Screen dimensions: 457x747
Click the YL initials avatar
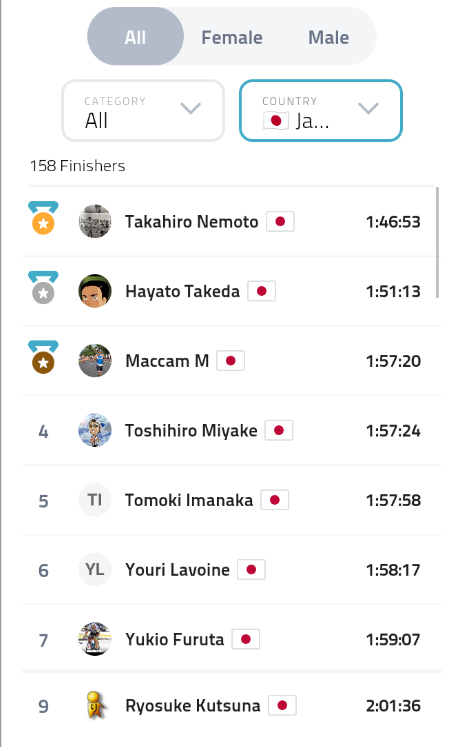(95, 569)
